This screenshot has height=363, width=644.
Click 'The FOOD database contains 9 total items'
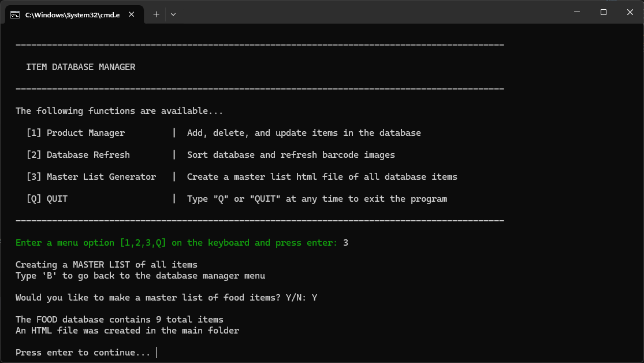pyautogui.click(x=119, y=320)
